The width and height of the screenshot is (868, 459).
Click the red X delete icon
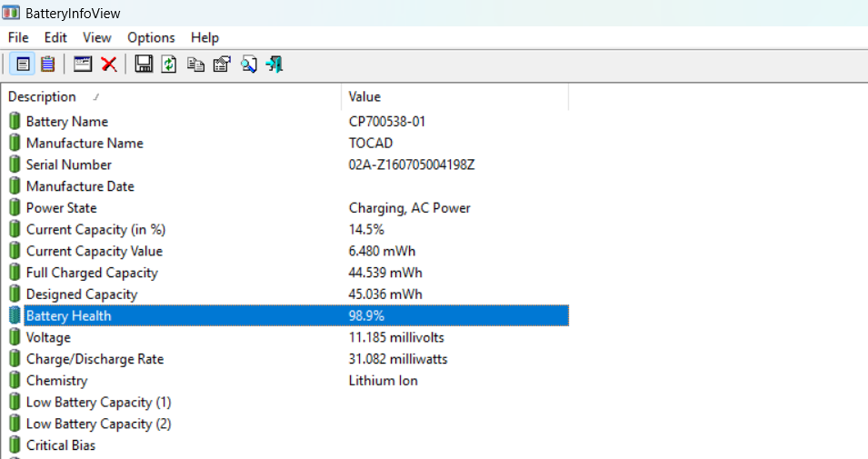click(109, 65)
